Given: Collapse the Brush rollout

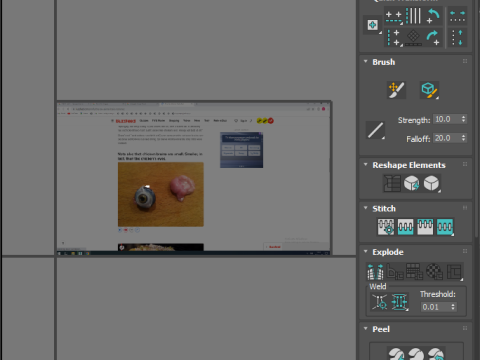Looking at the screenshot, I should (366, 62).
